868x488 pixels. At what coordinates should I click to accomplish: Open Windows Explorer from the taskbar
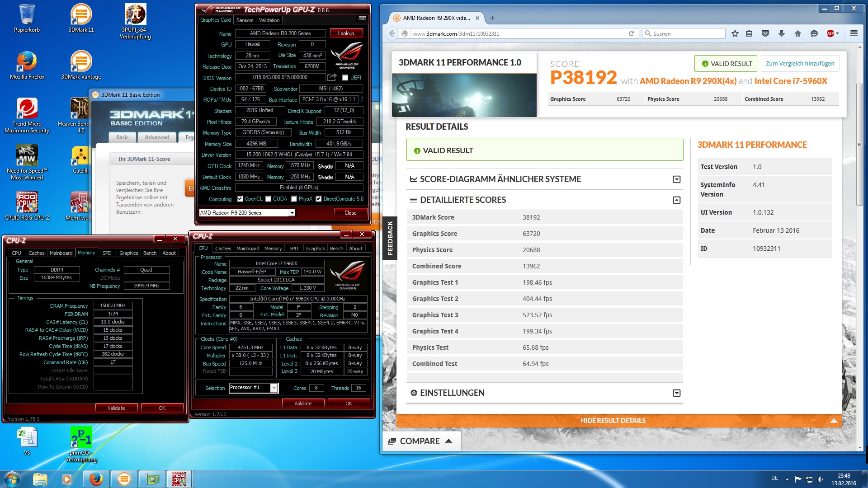(40, 479)
